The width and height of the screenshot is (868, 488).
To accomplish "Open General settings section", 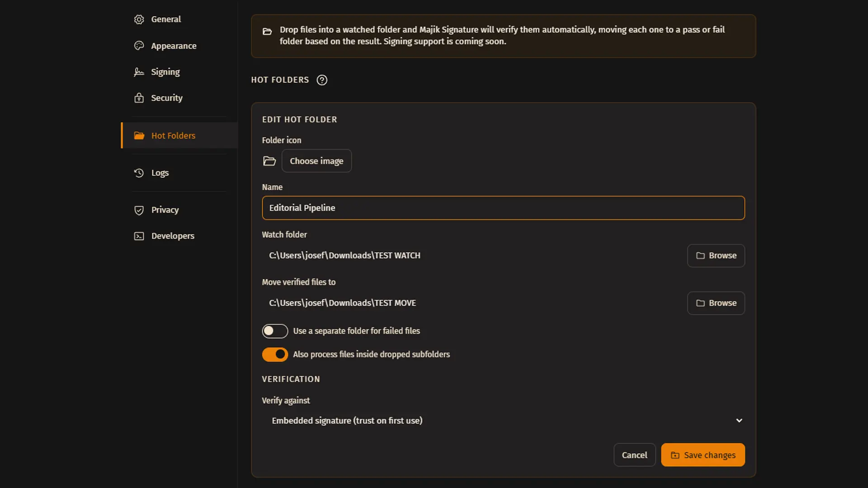I will point(179,19).
